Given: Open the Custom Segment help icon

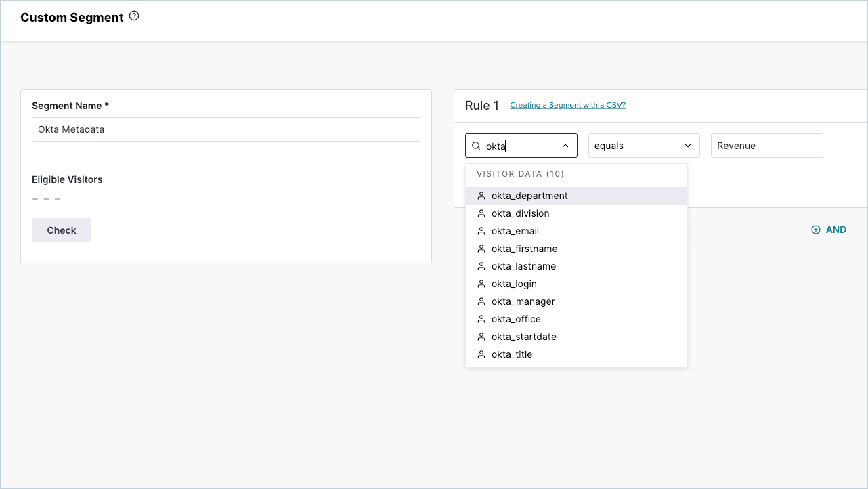Looking at the screenshot, I should coord(134,16).
